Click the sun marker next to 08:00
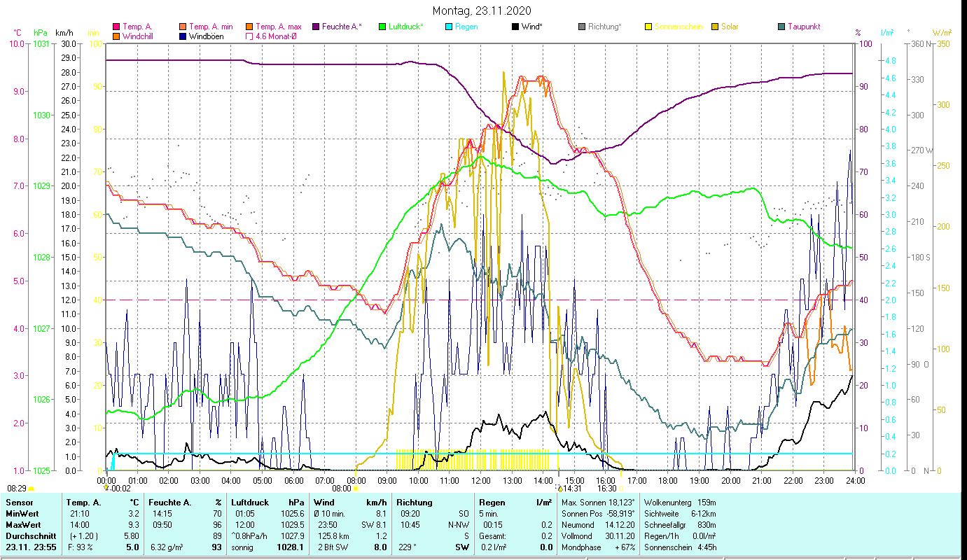The height and width of the screenshot is (560, 967). pos(356,489)
